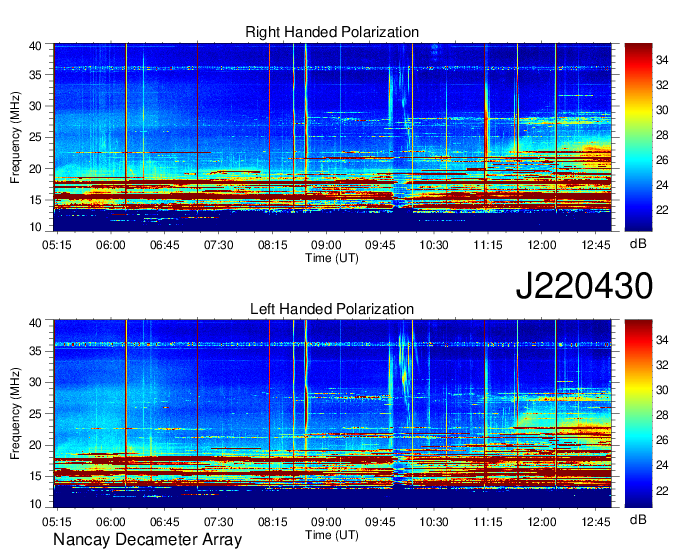The width and height of the screenshot is (680, 552).
Task: Click the "Left Handed Polarization" plot title
Action: click(x=332, y=309)
